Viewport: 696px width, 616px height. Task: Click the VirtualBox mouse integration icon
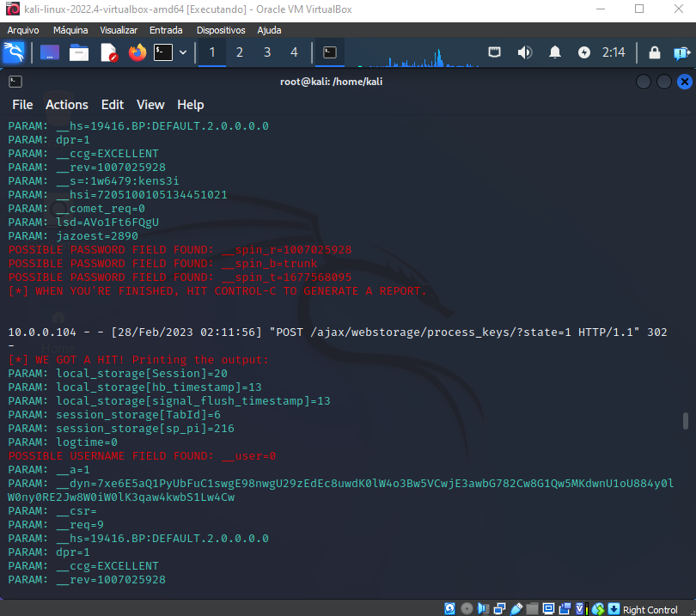tap(598, 609)
